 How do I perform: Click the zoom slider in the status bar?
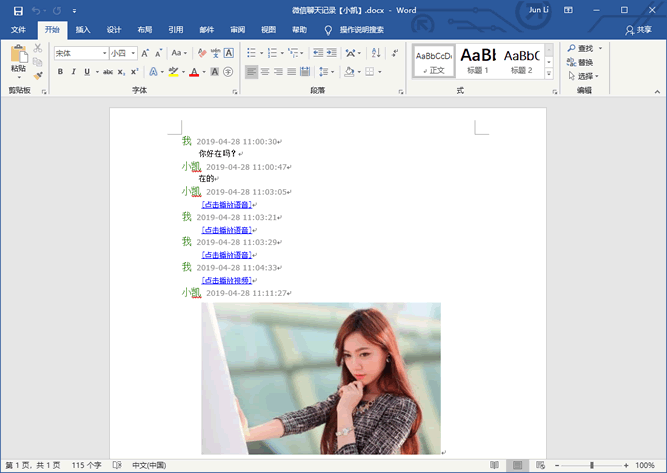pyautogui.click(x=592, y=466)
